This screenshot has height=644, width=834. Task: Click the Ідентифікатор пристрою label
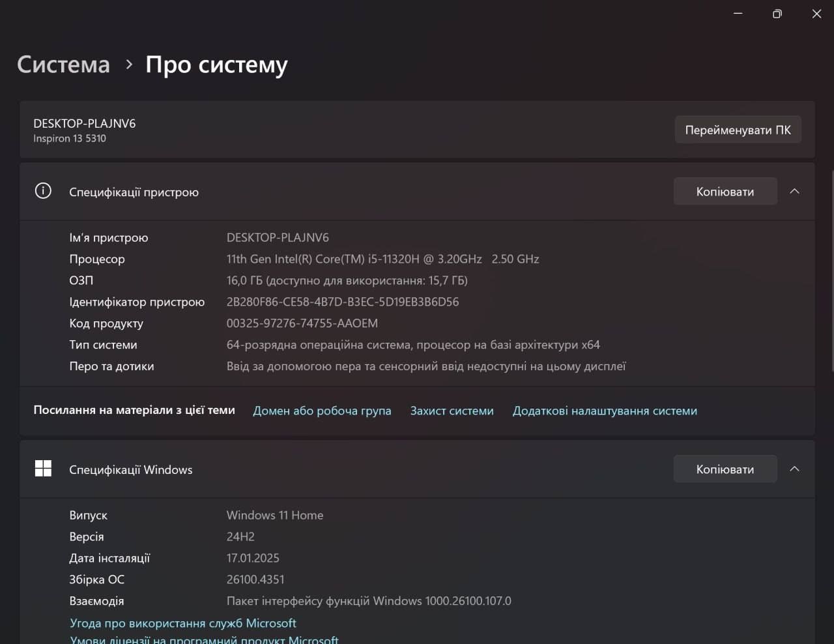pyautogui.click(x=137, y=302)
